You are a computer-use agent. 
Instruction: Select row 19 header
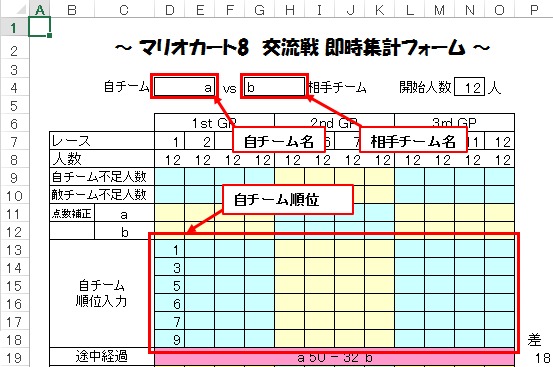[14, 357]
